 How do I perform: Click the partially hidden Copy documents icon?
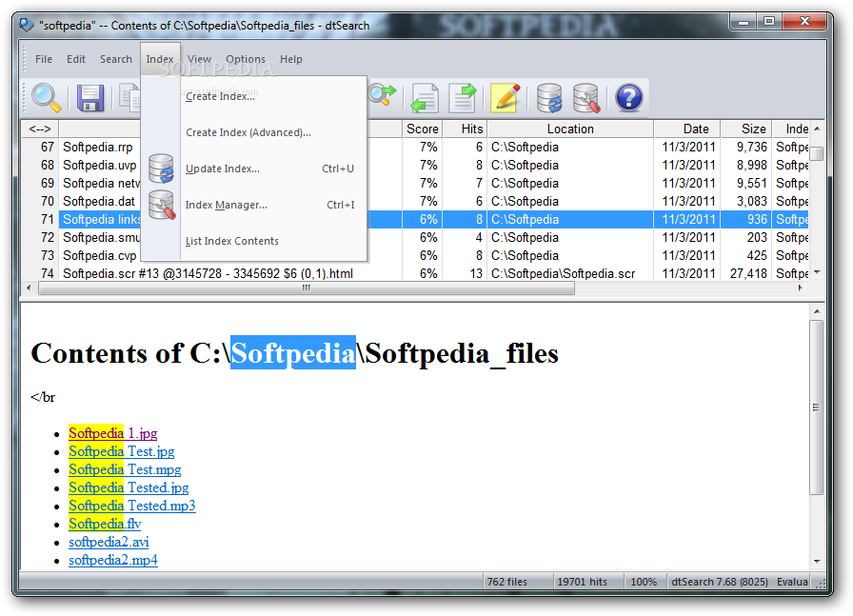129,98
